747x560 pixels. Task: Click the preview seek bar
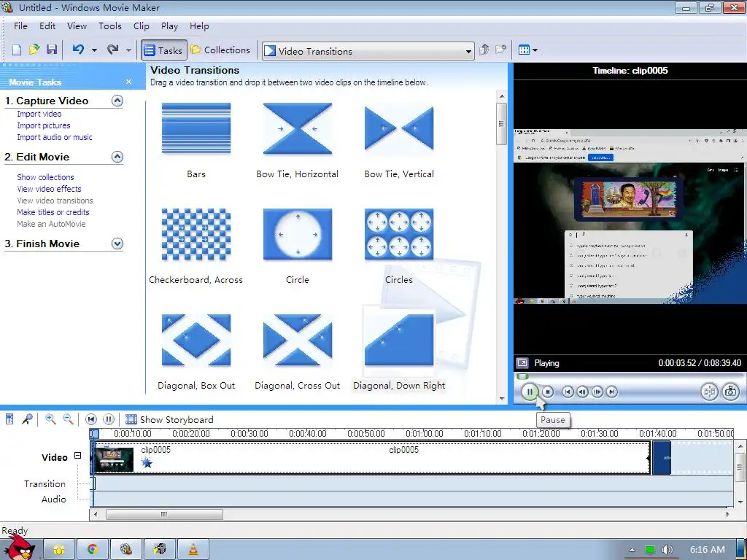pyautogui.click(x=629, y=376)
